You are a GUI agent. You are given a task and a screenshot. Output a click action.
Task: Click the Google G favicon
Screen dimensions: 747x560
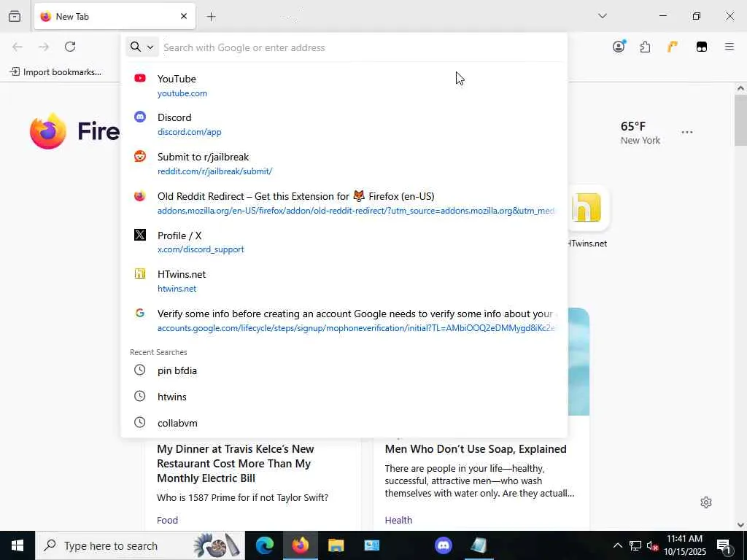140,313
